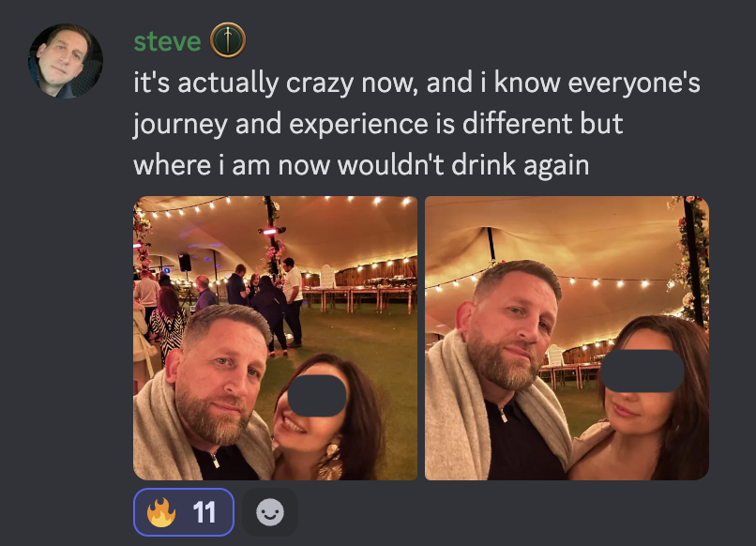Click the green username steve
This screenshot has height=546, width=756.
pyautogui.click(x=167, y=41)
